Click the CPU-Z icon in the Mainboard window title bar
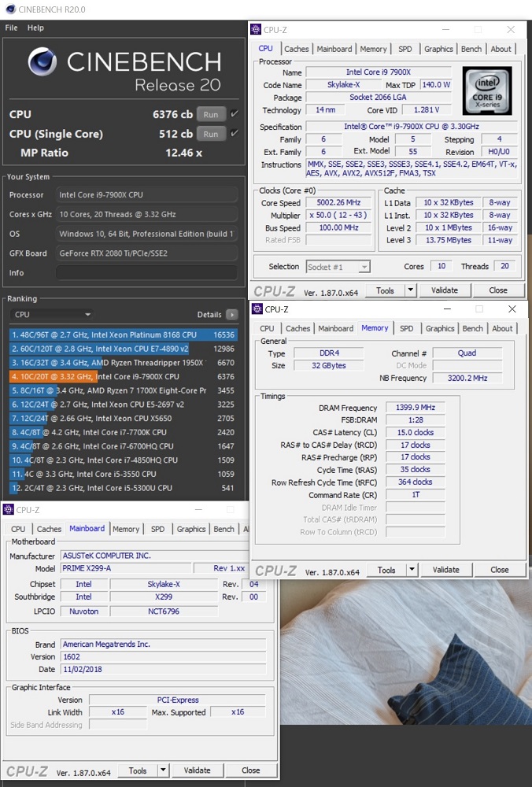This screenshot has height=787, width=532. pyautogui.click(x=8, y=509)
